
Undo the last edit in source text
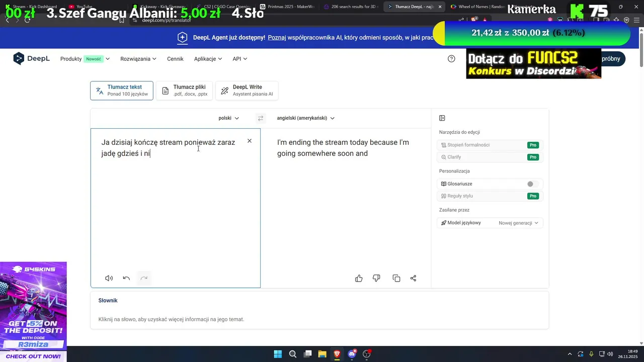point(126,278)
